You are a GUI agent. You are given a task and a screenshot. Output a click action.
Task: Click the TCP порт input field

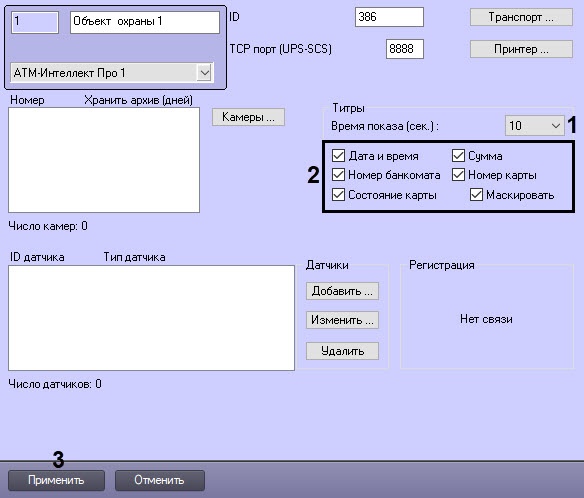405,49
